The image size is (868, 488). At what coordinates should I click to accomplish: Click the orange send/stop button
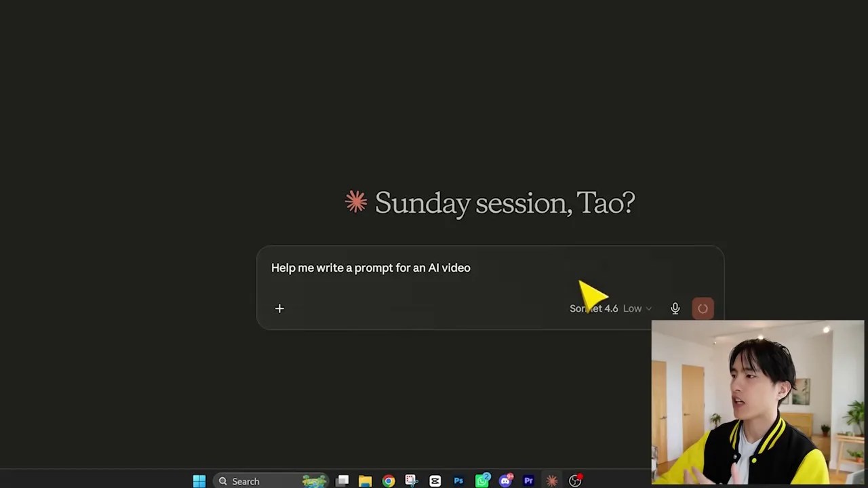(x=703, y=308)
